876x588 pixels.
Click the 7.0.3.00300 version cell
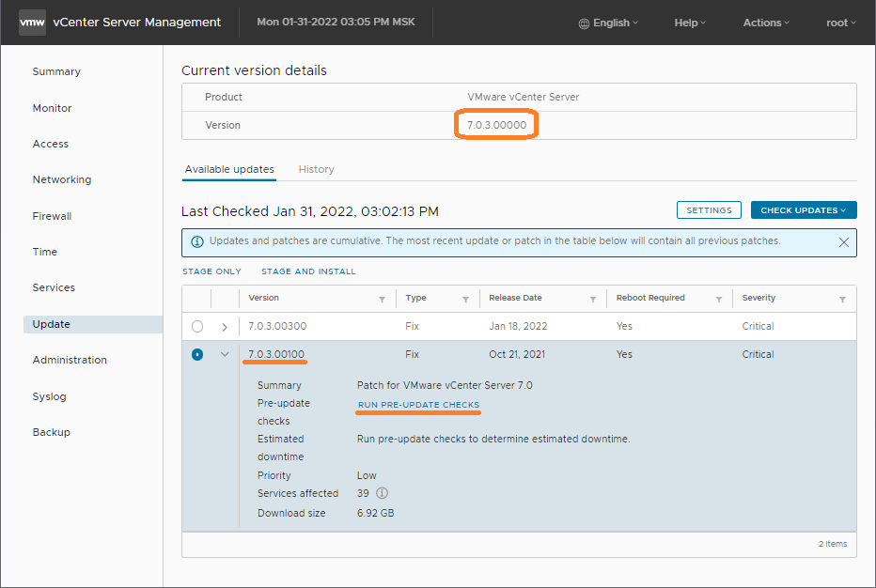[x=277, y=326]
